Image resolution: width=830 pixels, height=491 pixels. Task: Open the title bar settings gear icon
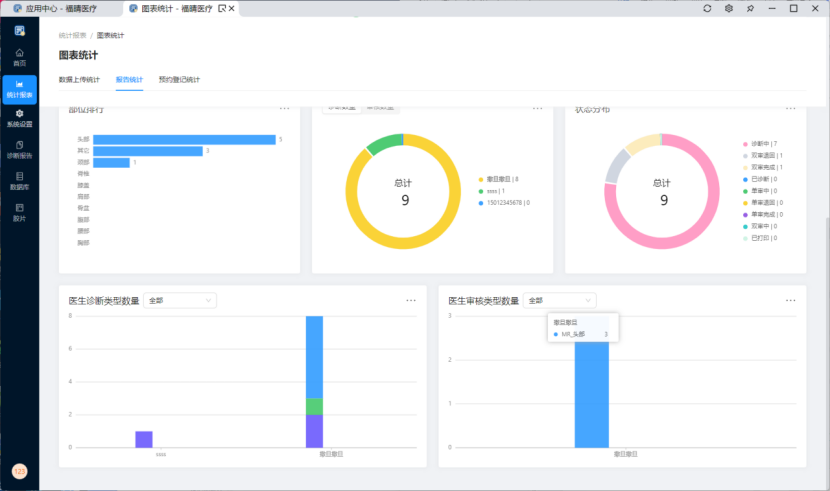tap(729, 8)
